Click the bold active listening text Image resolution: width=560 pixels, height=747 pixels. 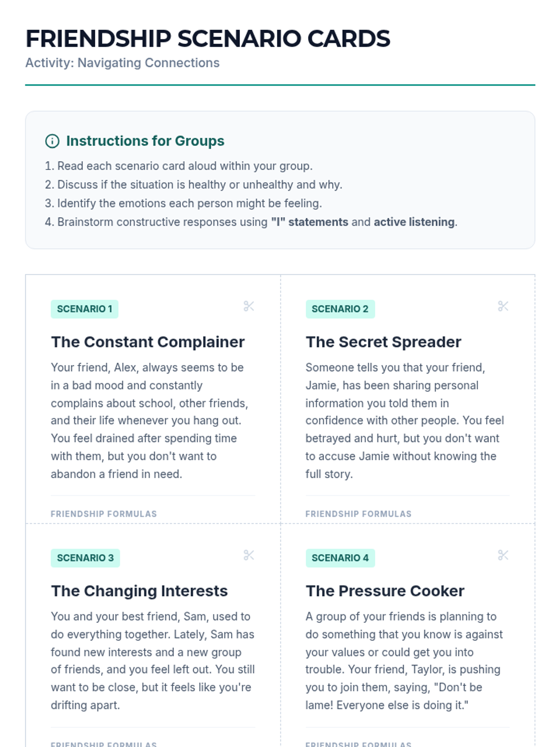pos(414,222)
